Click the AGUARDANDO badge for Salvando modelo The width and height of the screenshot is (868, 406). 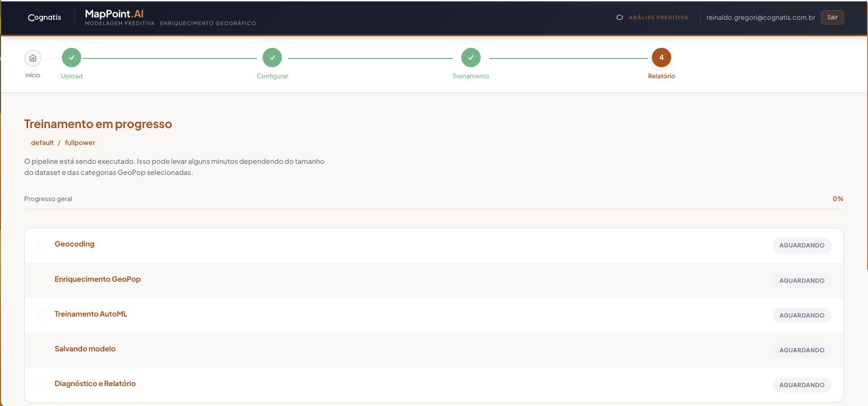click(x=802, y=350)
